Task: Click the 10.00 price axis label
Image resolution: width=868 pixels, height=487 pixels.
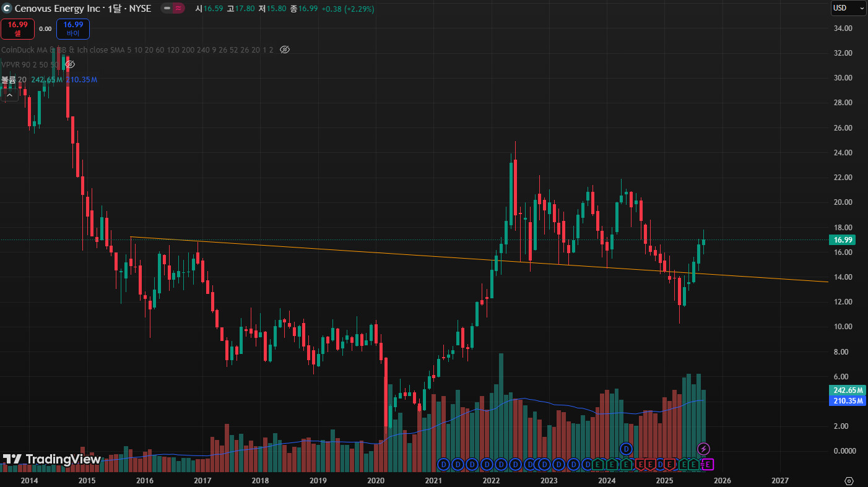Action: coord(843,327)
